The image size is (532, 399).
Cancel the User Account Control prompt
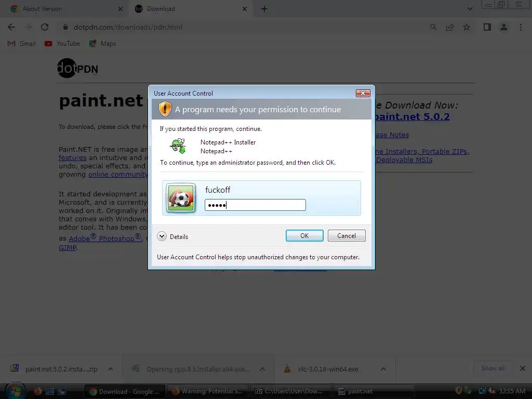[x=347, y=236]
